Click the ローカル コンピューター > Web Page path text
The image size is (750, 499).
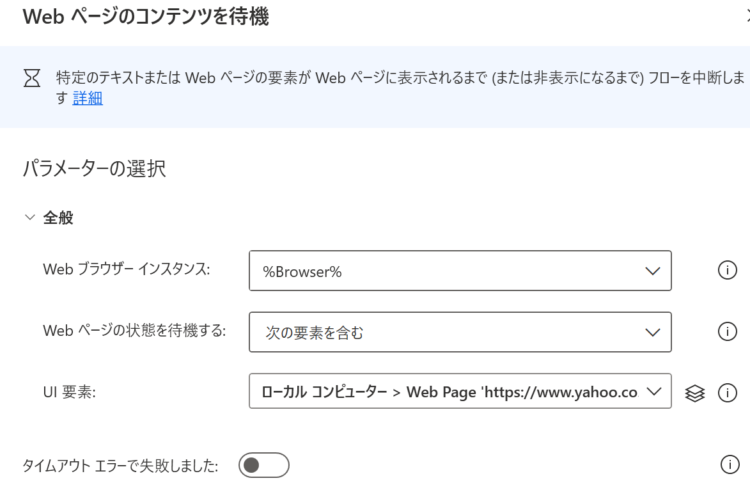pos(450,392)
